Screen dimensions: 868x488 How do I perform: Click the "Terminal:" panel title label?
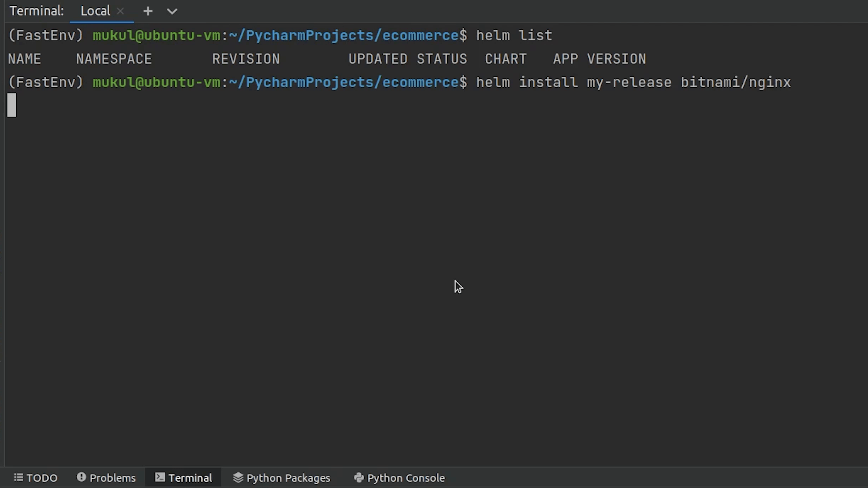[37, 11]
